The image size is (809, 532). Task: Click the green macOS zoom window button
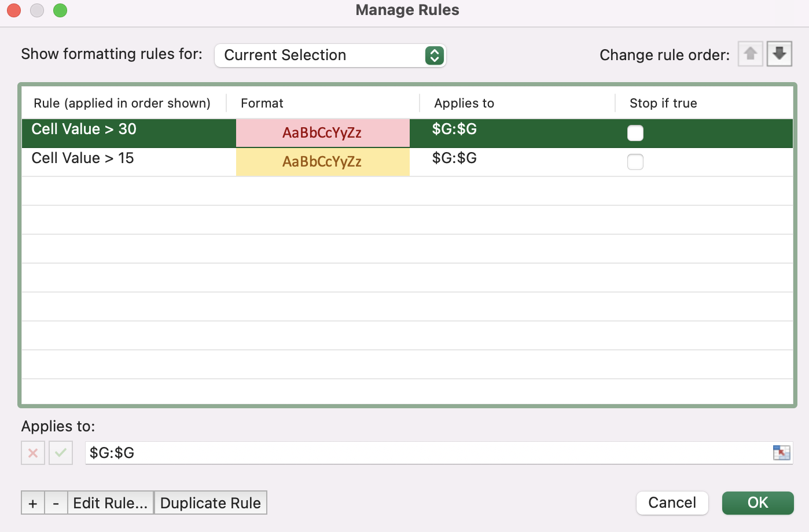[x=60, y=10]
